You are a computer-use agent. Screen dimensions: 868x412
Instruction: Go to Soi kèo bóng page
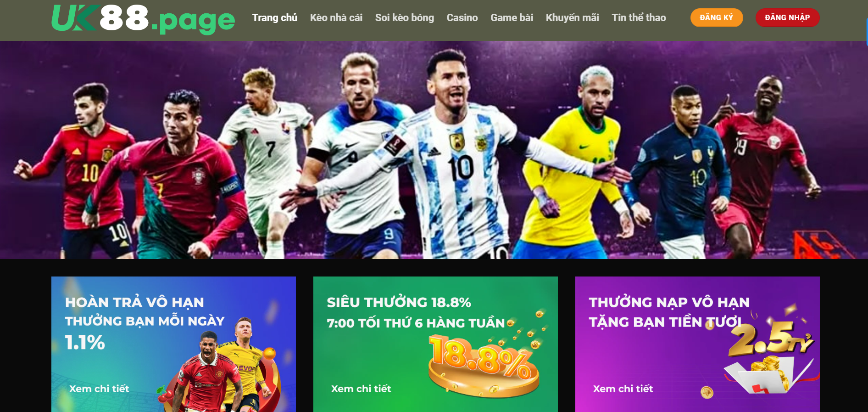404,18
